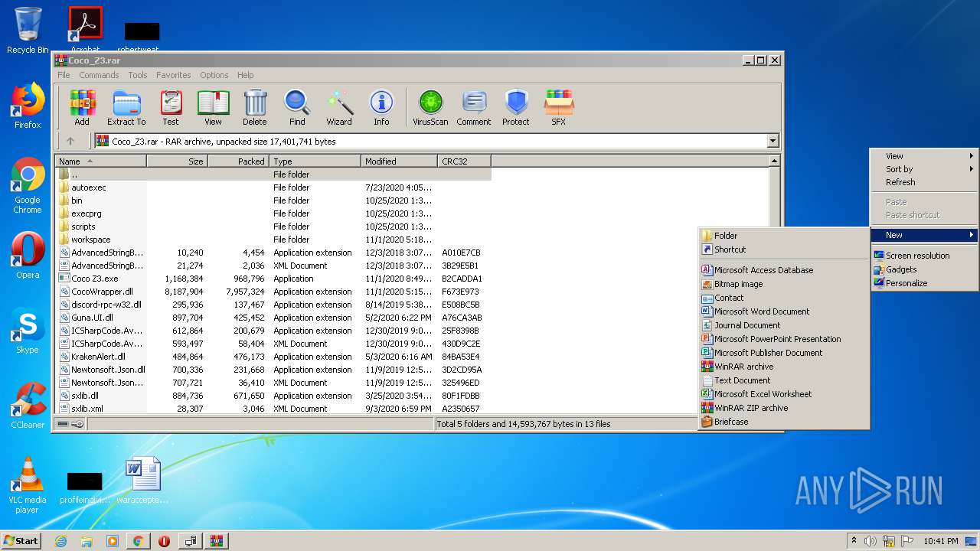The image size is (980, 551).
Task: Launch VLC media player shortcut
Action: [28, 485]
